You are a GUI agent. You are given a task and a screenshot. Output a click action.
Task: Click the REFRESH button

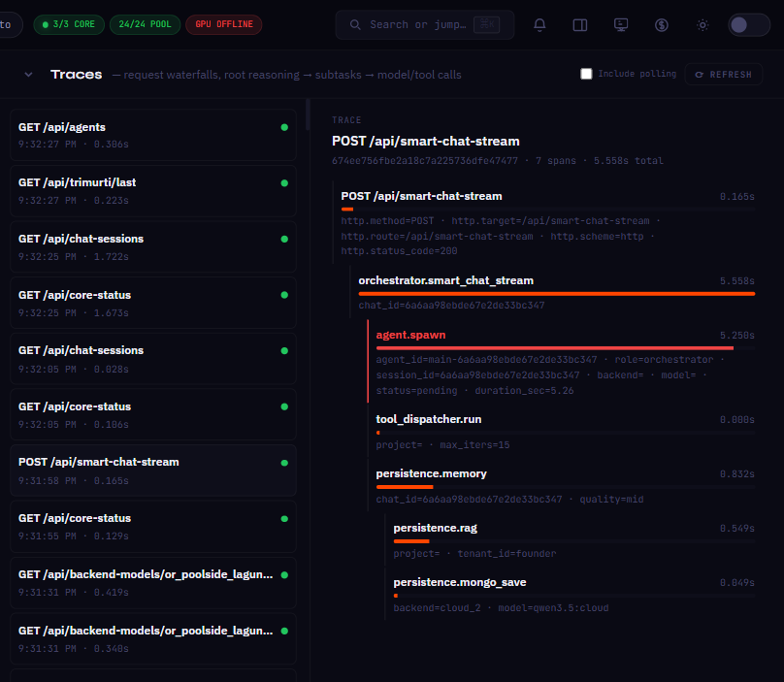[x=723, y=74]
